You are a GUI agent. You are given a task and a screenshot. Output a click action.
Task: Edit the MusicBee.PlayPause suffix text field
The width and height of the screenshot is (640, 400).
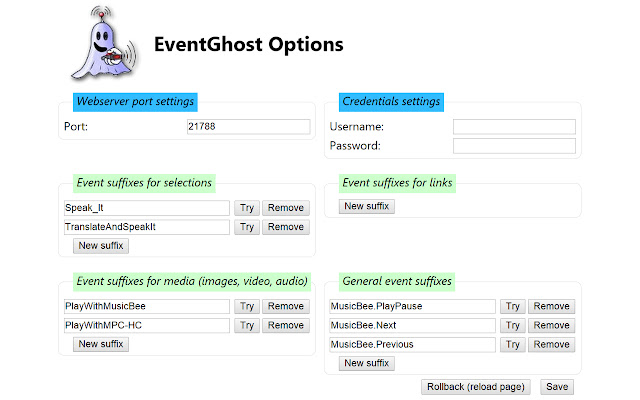tap(412, 306)
